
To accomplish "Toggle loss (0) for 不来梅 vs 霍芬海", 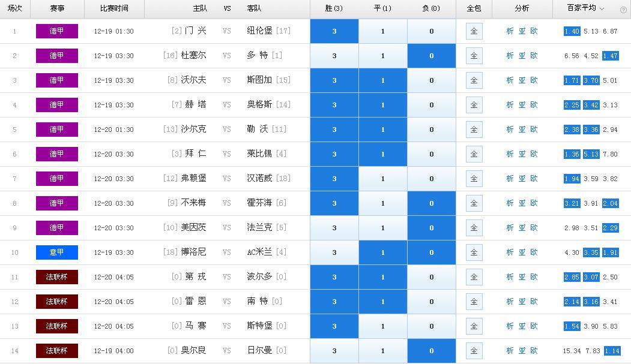I will click(x=432, y=203).
